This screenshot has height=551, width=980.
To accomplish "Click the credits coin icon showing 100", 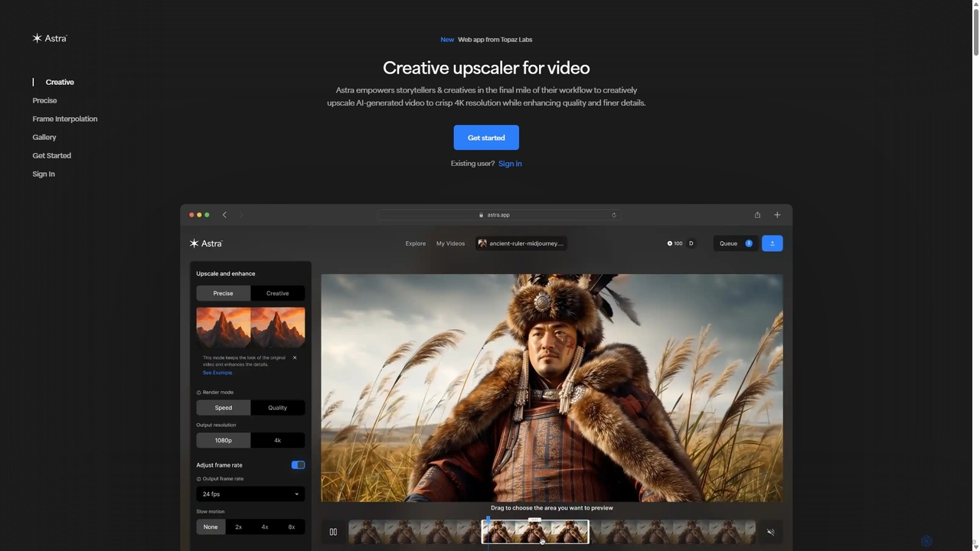I will 670,243.
